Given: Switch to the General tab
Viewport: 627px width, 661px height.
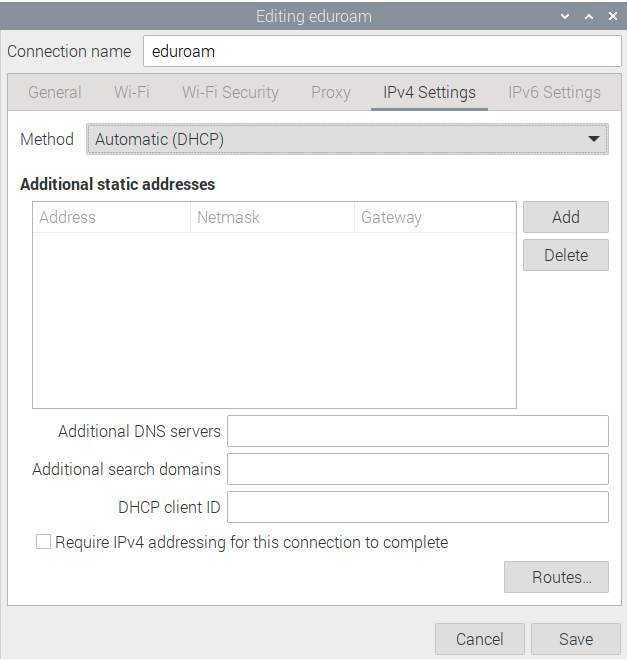Looking at the screenshot, I should (55, 92).
